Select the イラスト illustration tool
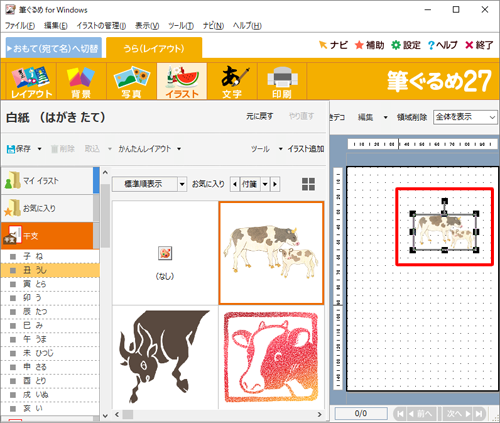Viewport: 500px width, 423px height. tap(182, 81)
